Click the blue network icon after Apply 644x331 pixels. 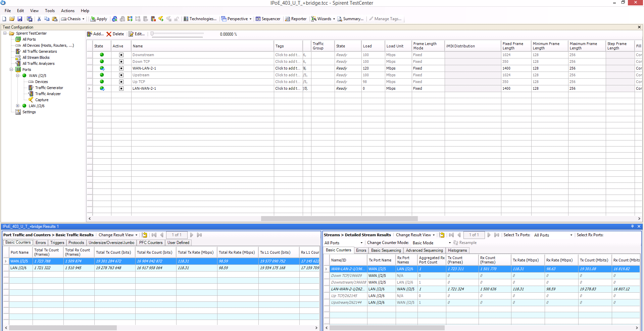click(115, 19)
